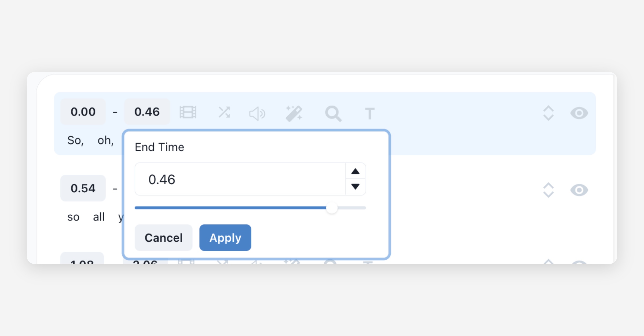Open the 0.00 start time chip
Image resolution: width=644 pixels, height=336 pixels.
[x=83, y=112]
